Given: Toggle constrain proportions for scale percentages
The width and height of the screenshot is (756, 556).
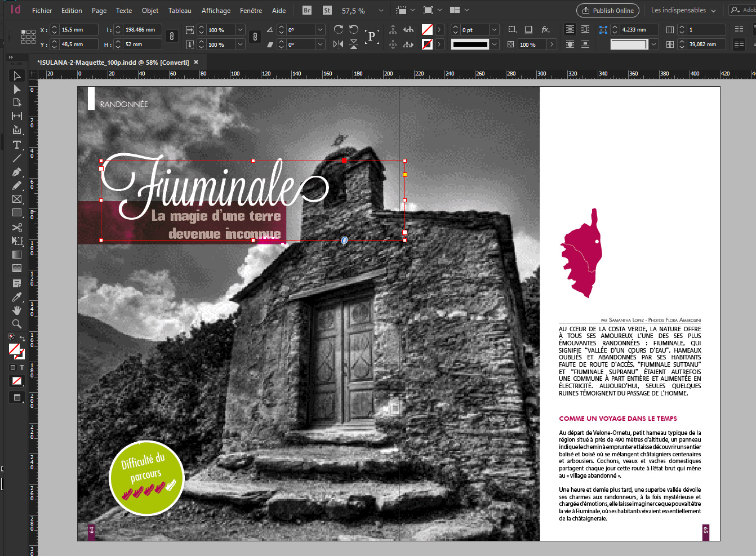Looking at the screenshot, I should pos(255,37).
